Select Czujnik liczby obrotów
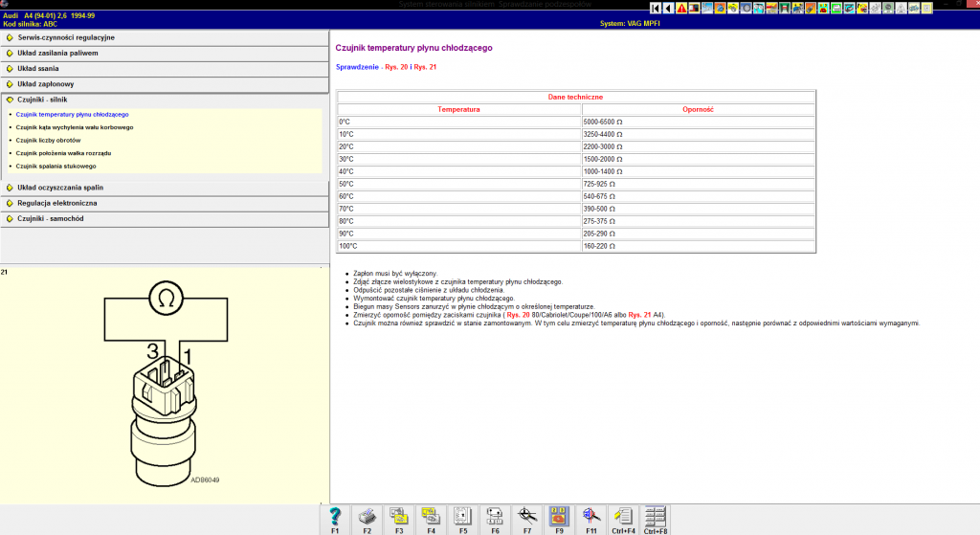Viewport: 980px width, 535px height. click(x=48, y=141)
